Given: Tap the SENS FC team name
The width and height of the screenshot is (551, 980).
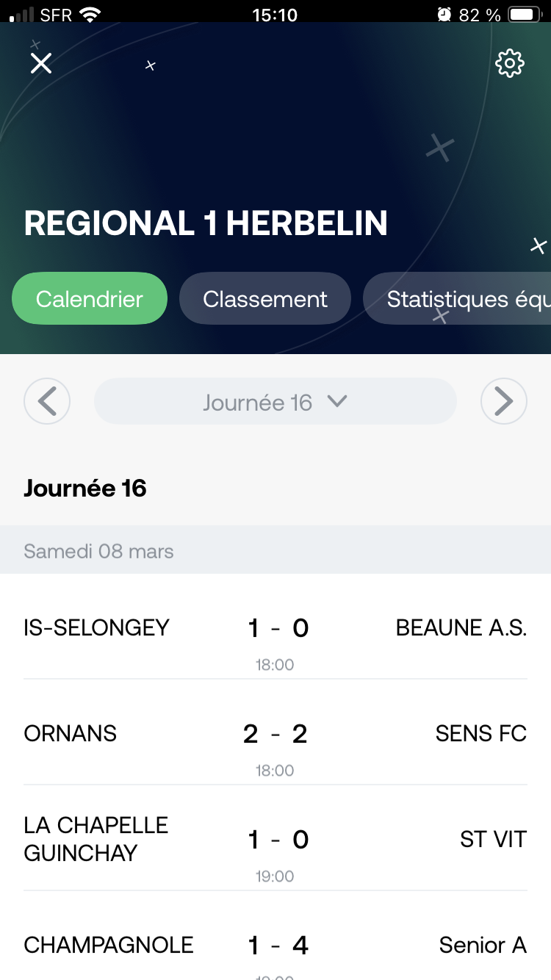Looking at the screenshot, I should [x=481, y=733].
